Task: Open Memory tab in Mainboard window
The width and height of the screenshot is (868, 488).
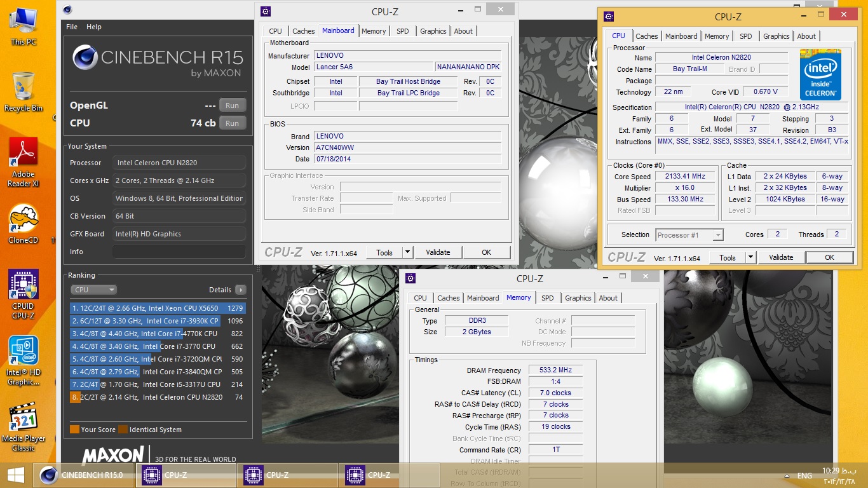Action: pos(374,31)
